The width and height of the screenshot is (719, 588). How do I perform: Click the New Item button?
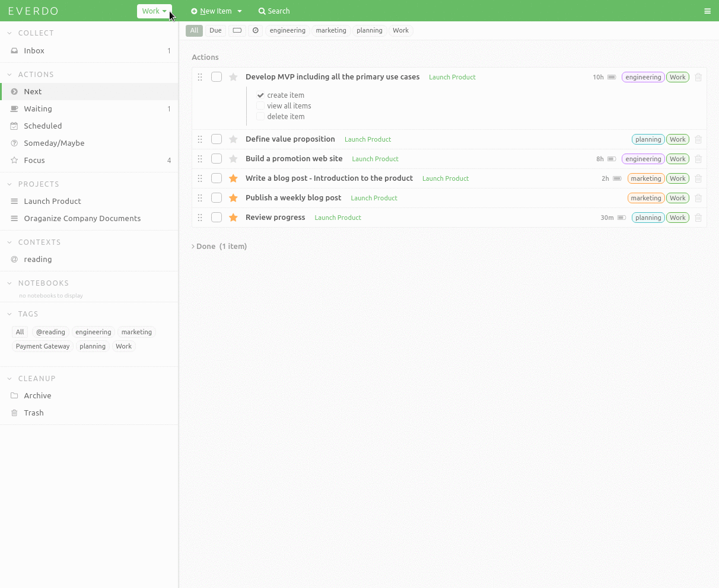point(216,11)
